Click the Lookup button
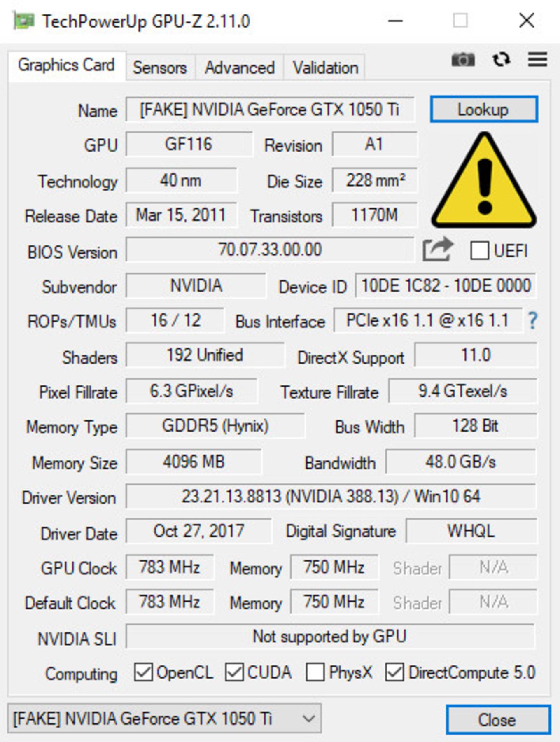Image resolution: width=560 pixels, height=742 pixels. coord(484,109)
